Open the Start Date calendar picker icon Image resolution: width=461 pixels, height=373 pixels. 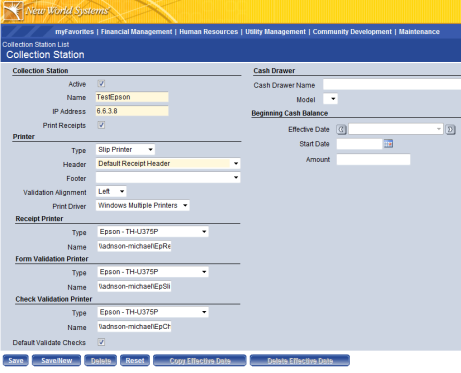[x=388, y=144]
